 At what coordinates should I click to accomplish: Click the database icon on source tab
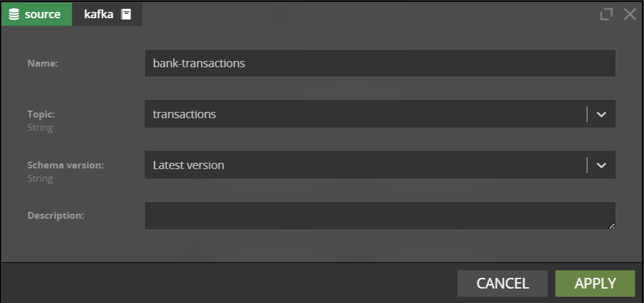point(14,14)
